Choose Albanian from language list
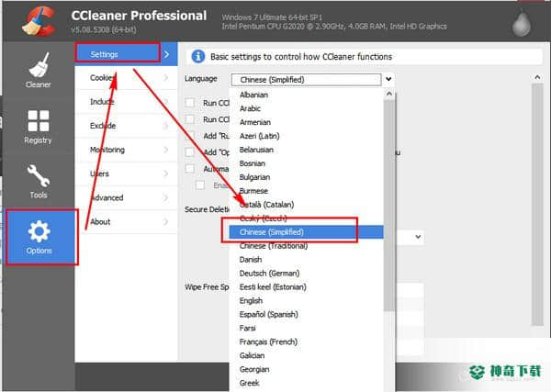Viewport: 551px width, 392px height. tap(306, 95)
